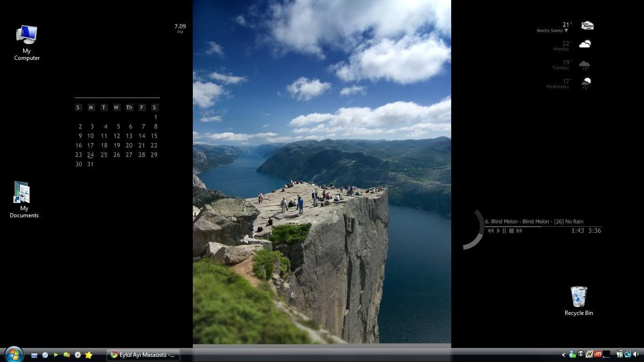644x362 pixels.
Task: Skip to the next track
Action: click(x=519, y=231)
